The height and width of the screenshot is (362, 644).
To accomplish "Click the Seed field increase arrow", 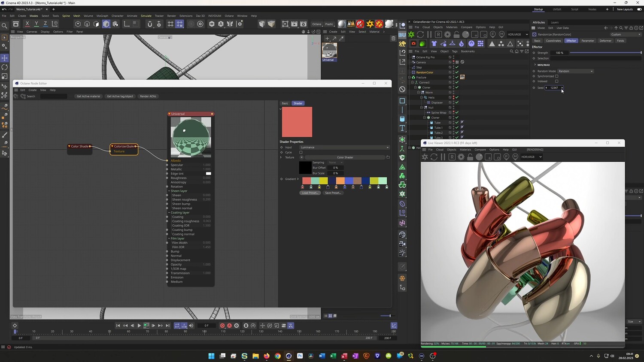I will [x=562, y=88].
